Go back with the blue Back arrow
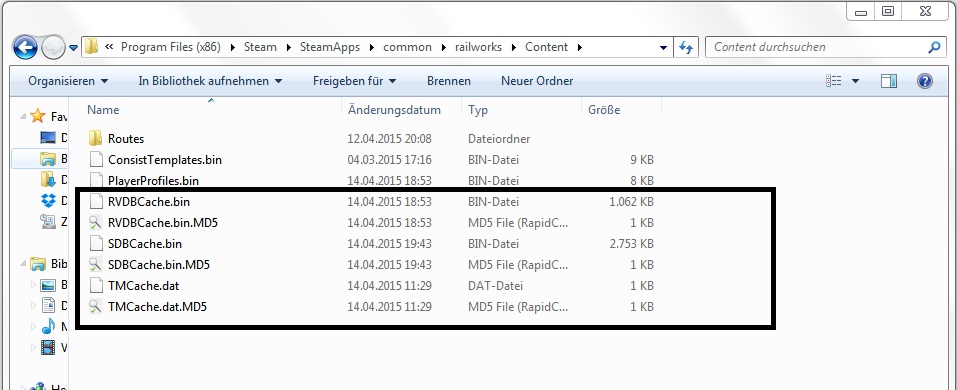 (25, 47)
